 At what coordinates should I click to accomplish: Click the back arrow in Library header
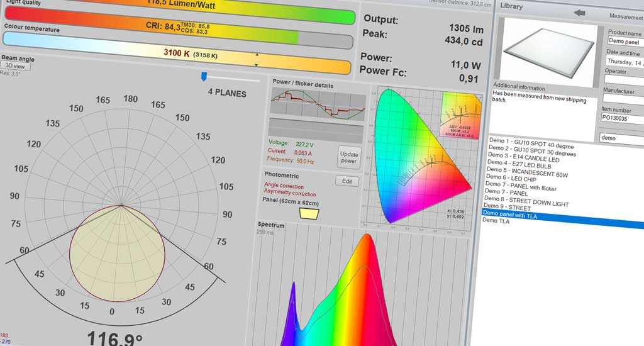coord(579,13)
